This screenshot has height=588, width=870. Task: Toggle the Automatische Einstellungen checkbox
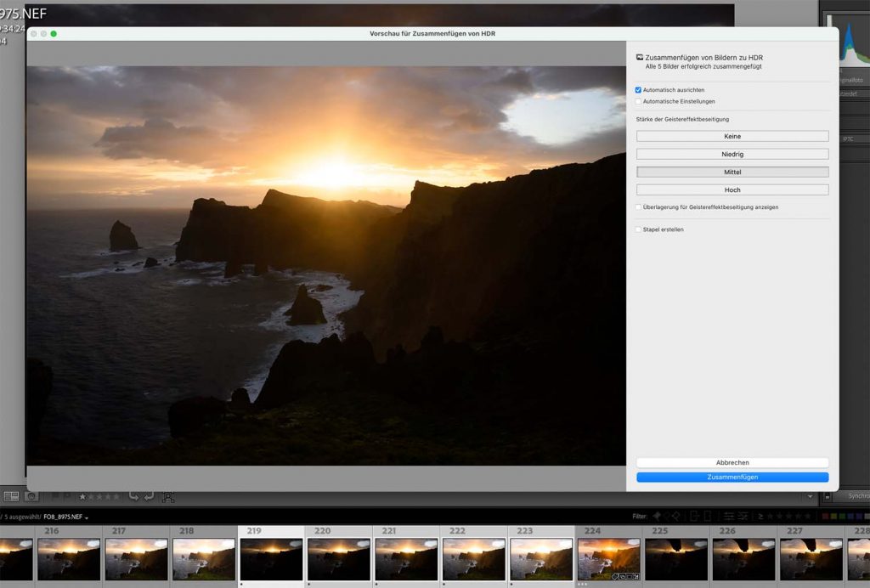(x=639, y=101)
